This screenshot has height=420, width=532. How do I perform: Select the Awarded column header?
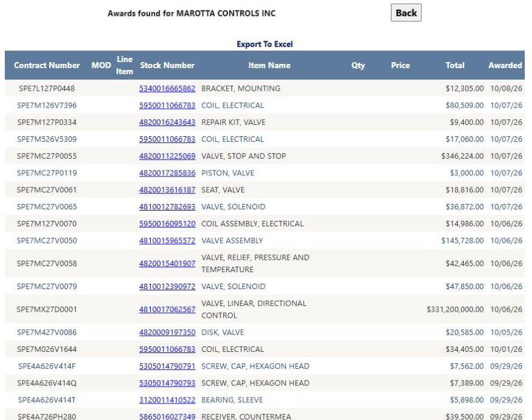[505, 65]
